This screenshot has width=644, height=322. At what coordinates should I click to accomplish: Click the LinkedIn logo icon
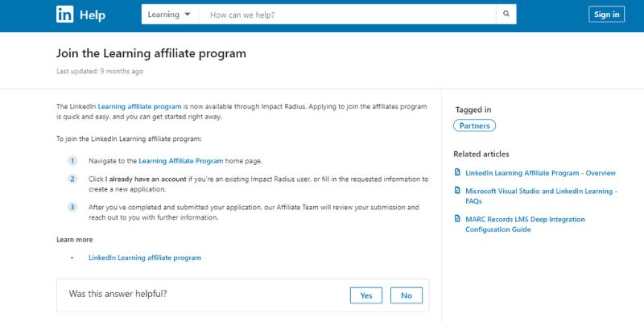(65, 14)
